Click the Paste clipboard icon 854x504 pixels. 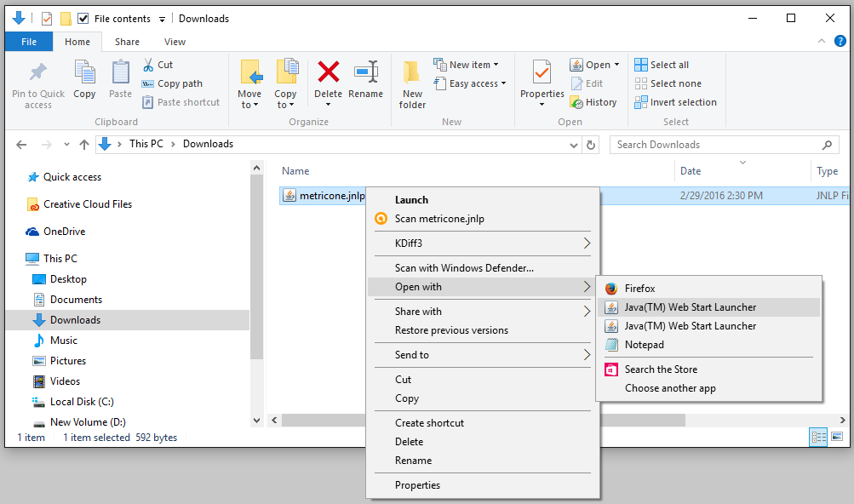pyautogui.click(x=120, y=72)
